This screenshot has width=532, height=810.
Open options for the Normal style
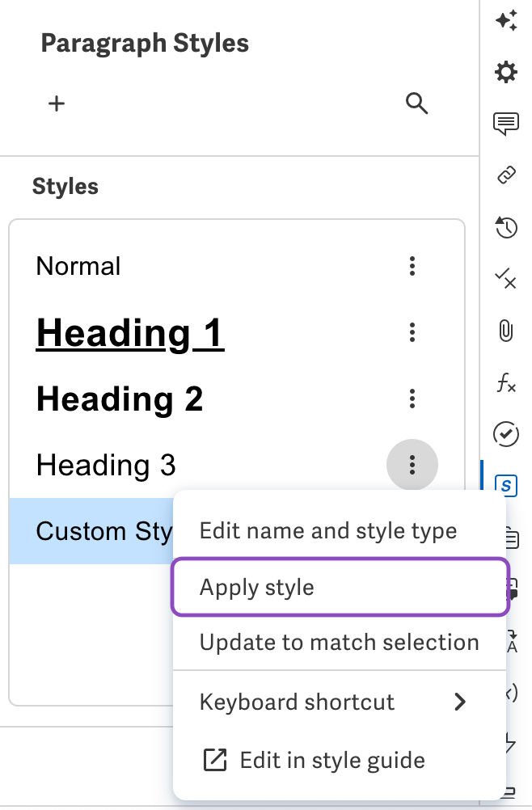pos(412,266)
